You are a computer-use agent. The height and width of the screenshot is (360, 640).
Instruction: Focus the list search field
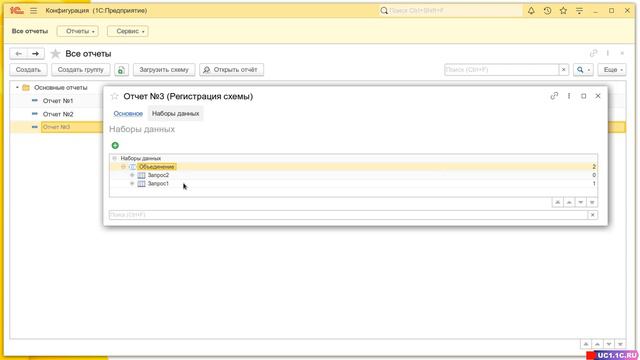click(501, 70)
